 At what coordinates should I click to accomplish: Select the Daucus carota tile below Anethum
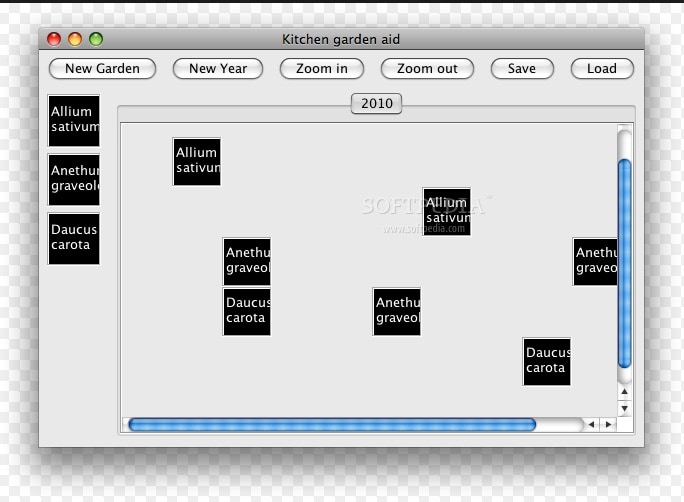coord(247,312)
